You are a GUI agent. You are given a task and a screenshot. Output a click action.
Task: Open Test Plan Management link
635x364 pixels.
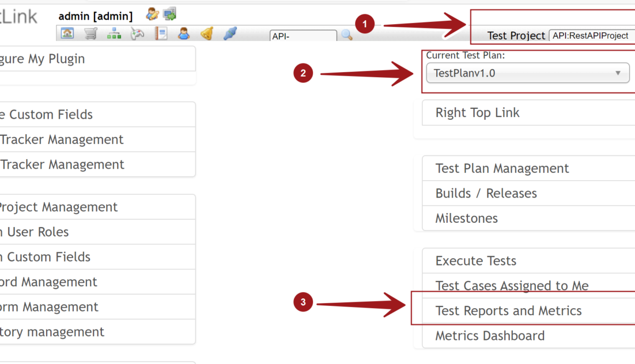tap(502, 169)
